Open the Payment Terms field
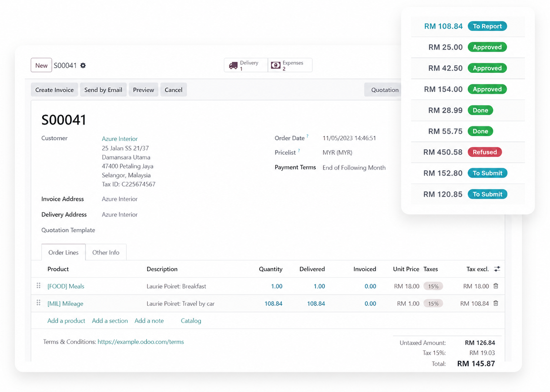550x392 pixels. click(x=354, y=168)
